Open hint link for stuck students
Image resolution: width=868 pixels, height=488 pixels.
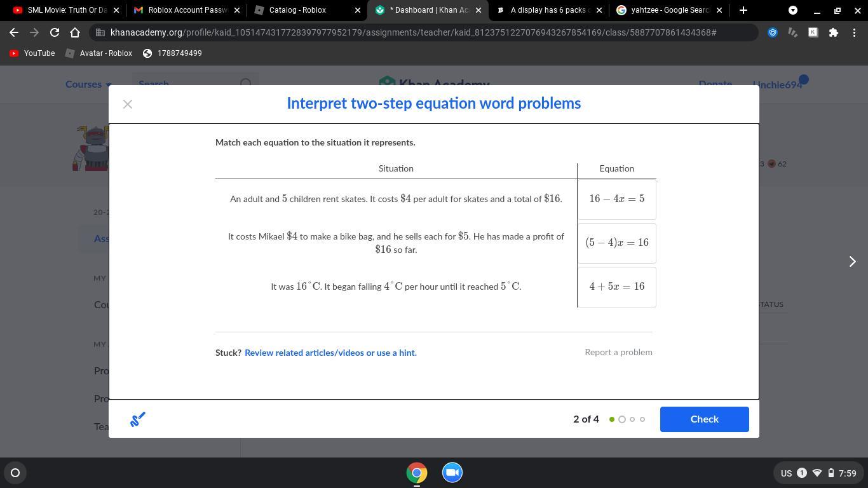tap(330, 353)
